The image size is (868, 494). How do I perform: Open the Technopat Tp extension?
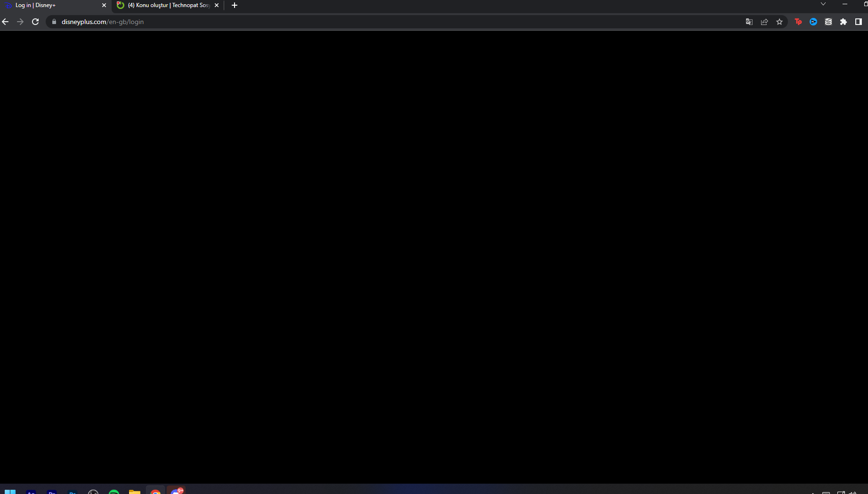point(798,22)
